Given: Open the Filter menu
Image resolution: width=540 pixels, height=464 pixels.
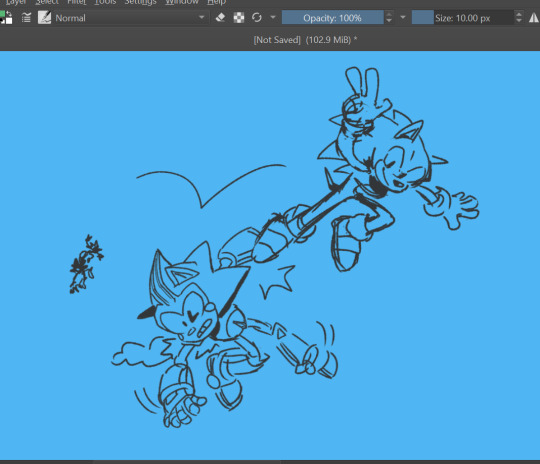Looking at the screenshot, I should [76, 2].
